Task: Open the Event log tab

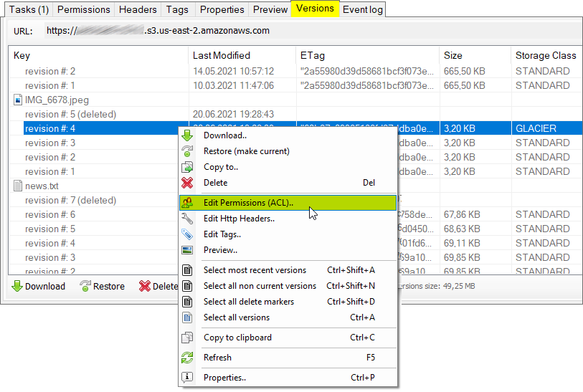Action: [363, 9]
